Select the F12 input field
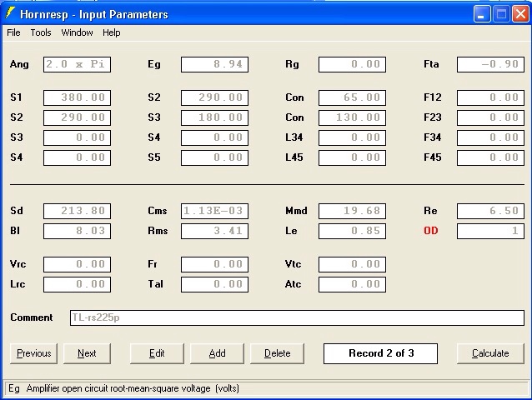The height and width of the screenshot is (400, 532). [x=490, y=97]
